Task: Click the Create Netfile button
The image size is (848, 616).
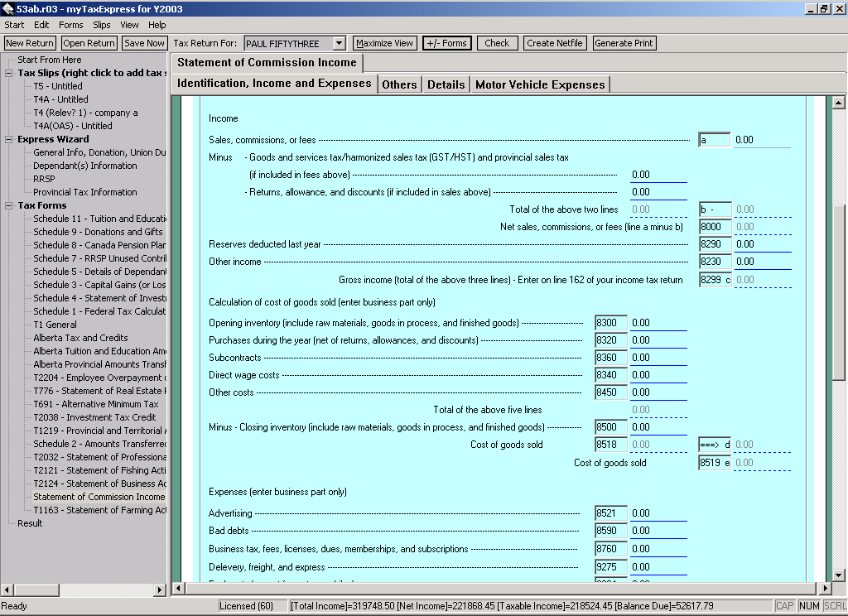Action: pos(555,43)
